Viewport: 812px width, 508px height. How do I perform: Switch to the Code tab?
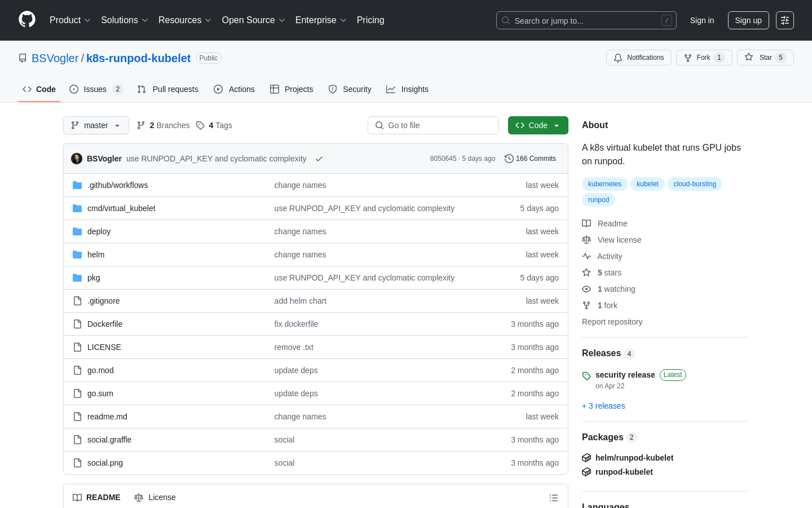pos(39,89)
